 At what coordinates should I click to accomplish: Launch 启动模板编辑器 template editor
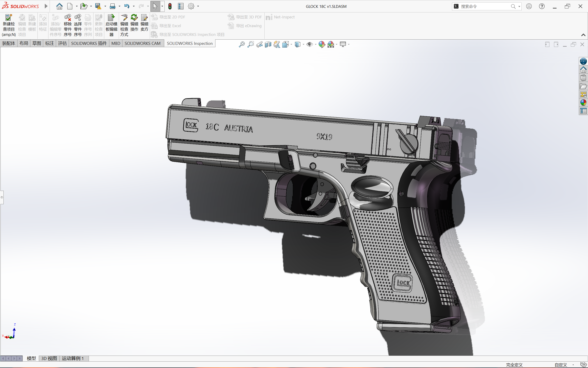coord(112,26)
